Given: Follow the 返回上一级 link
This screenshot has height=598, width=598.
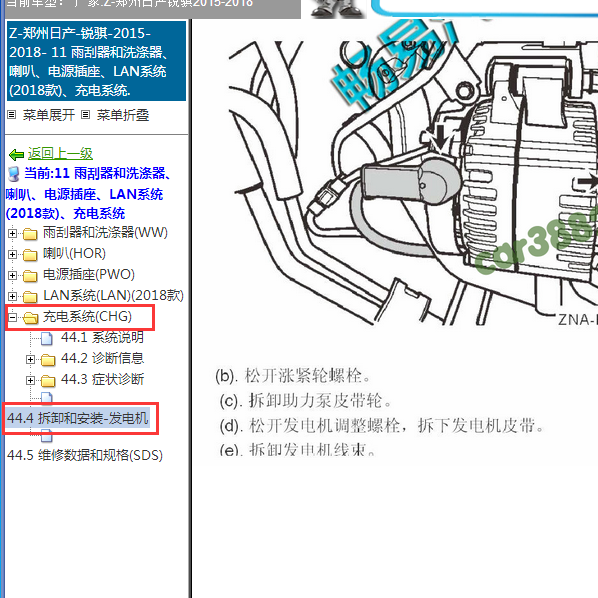Looking at the screenshot, I should (60, 154).
